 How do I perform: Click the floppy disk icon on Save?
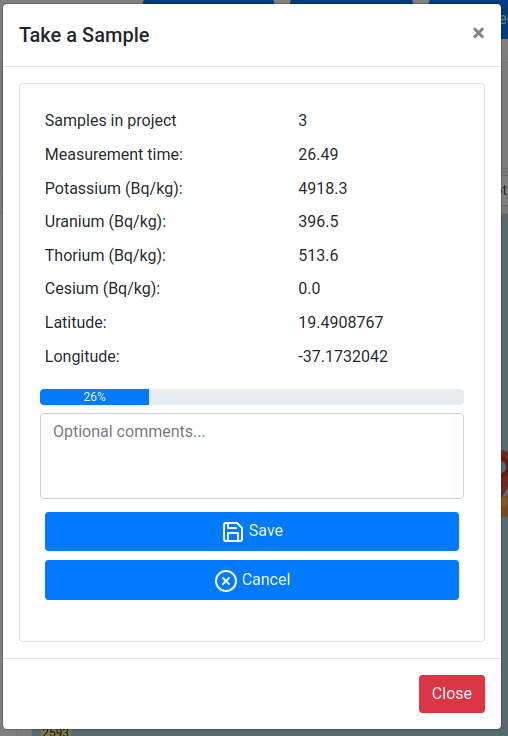tap(232, 532)
